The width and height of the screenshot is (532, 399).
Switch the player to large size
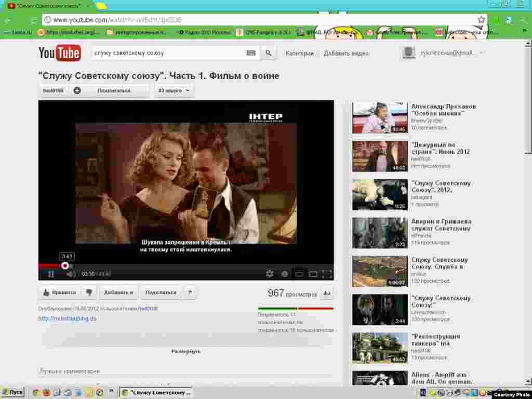[x=313, y=274]
